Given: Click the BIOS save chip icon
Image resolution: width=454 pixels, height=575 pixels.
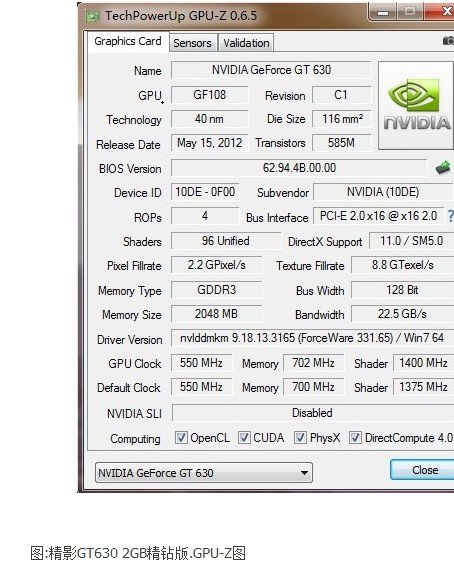Looking at the screenshot, I should click(443, 168).
